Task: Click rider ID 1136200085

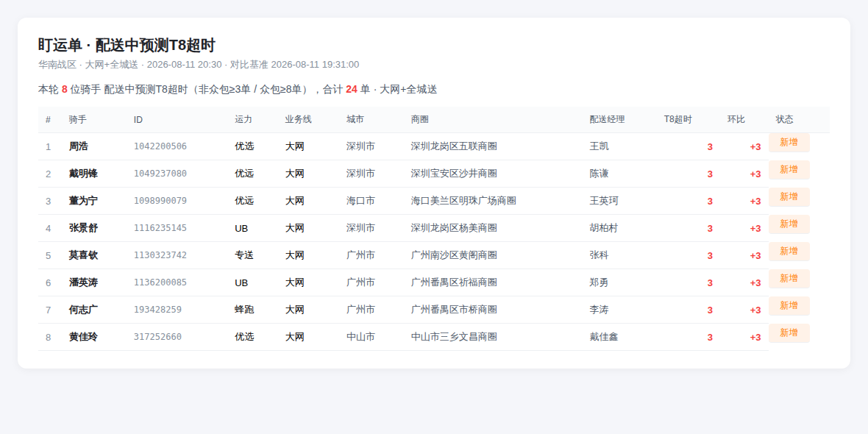Action: click(160, 282)
